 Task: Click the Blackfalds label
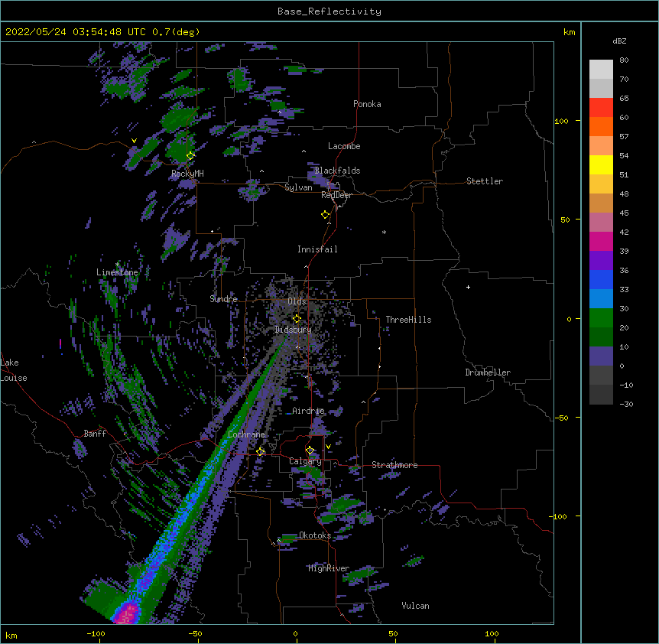[337, 171]
